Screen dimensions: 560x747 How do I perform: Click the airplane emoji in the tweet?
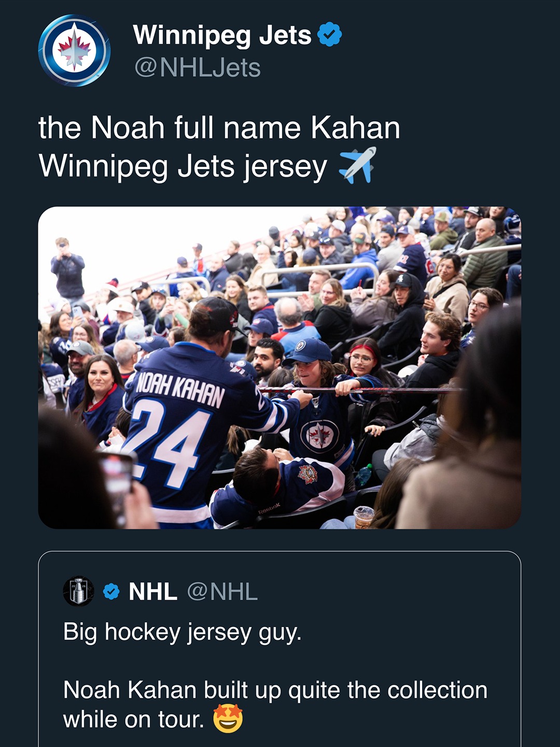[357, 165]
